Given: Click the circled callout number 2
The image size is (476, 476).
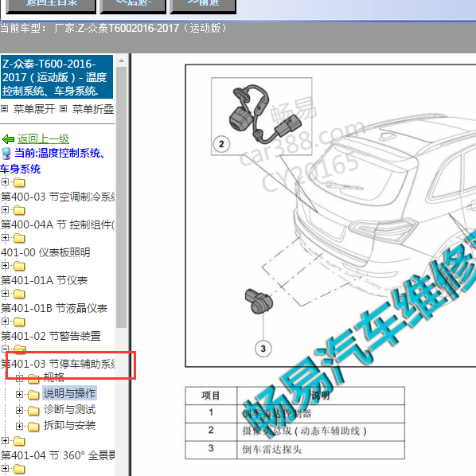Looking at the screenshot, I should pos(221,144).
